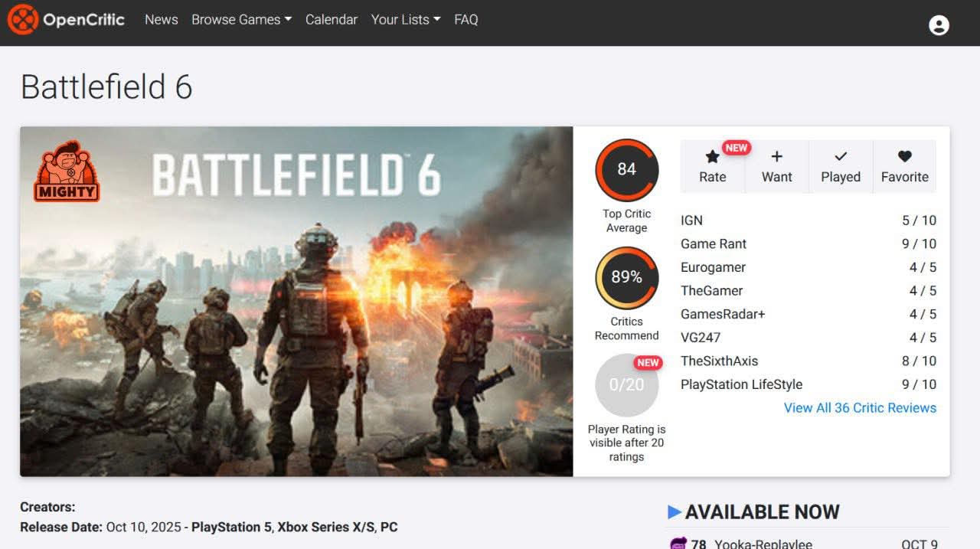
Task: Click the OpenCritic logo
Action: (x=66, y=20)
